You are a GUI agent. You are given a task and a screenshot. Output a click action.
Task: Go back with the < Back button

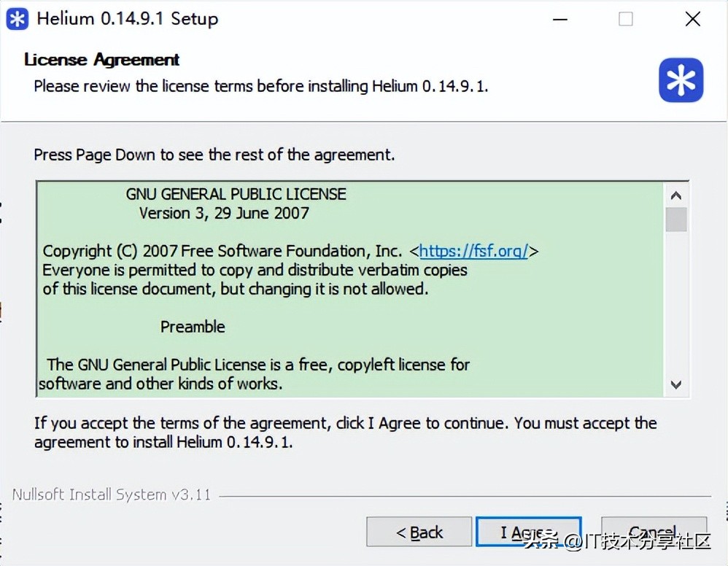point(419,532)
